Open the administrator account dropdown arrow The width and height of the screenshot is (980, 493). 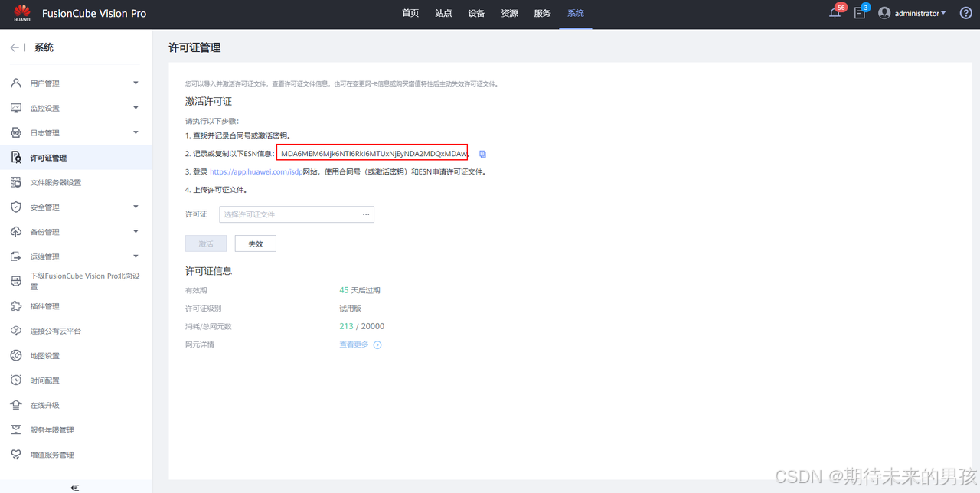point(943,13)
